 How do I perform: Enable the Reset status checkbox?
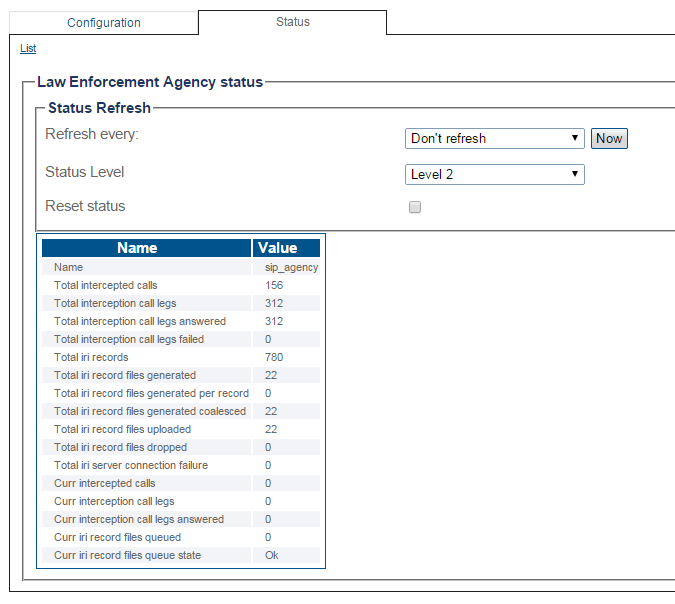click(x=415, y=207)
